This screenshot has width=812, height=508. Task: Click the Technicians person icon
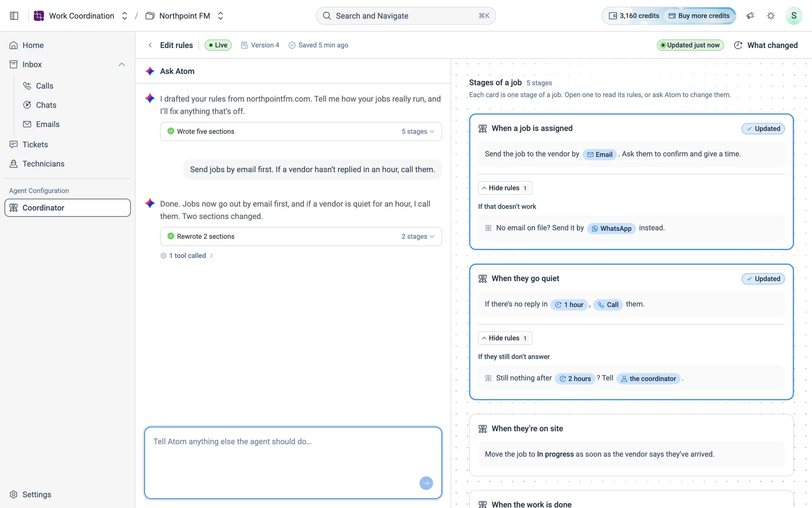coord(14,163)
